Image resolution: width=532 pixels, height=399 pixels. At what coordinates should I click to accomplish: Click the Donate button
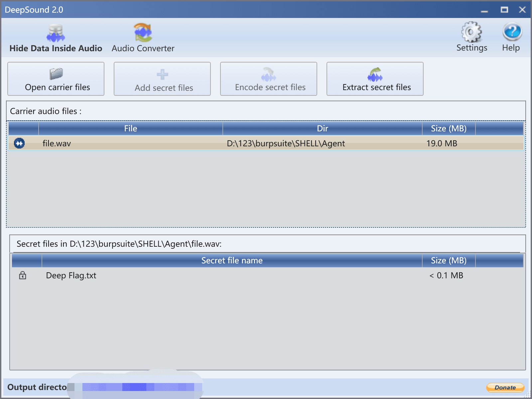(x=505, y=387)
